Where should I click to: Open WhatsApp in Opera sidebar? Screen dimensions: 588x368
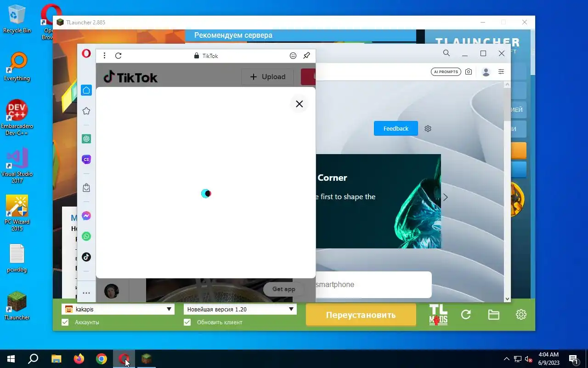pos(86,236)
